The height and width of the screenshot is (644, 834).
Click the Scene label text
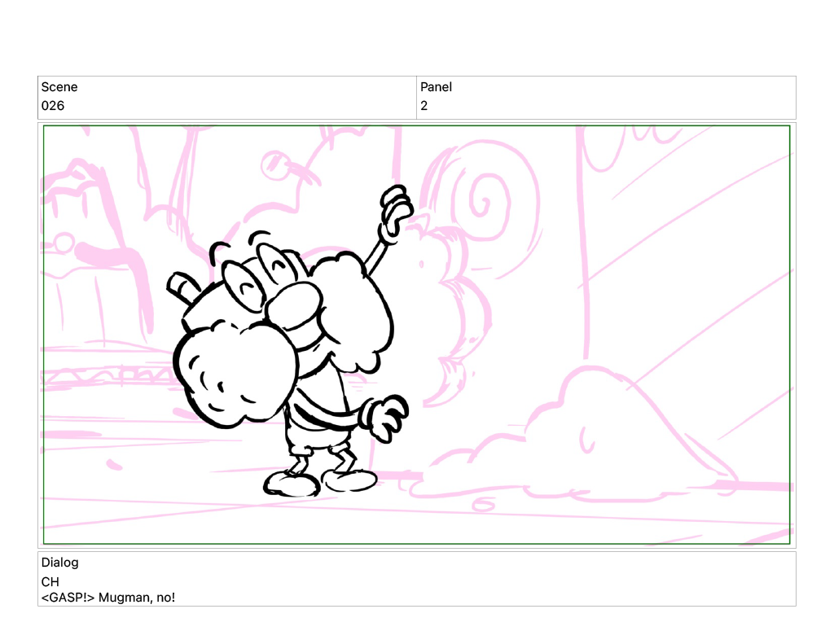(x=59, y=87)
